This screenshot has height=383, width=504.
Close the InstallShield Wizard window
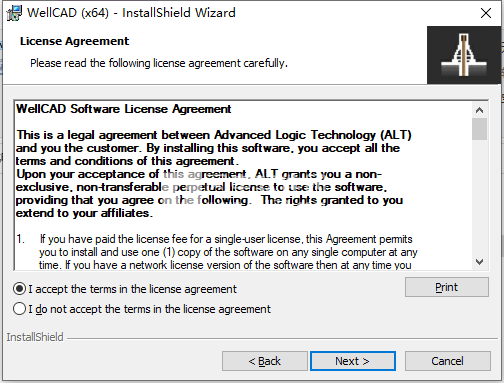pyautogui.click(x=486, y=13)
